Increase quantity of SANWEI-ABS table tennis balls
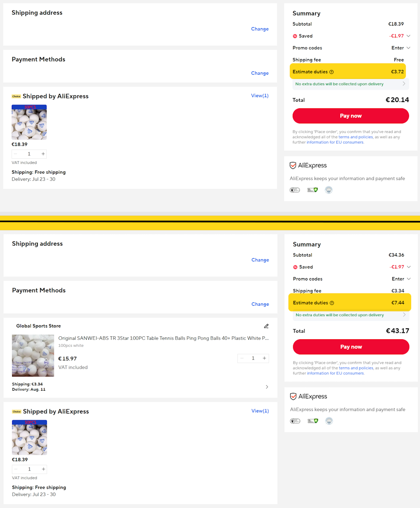 (264, 358)
